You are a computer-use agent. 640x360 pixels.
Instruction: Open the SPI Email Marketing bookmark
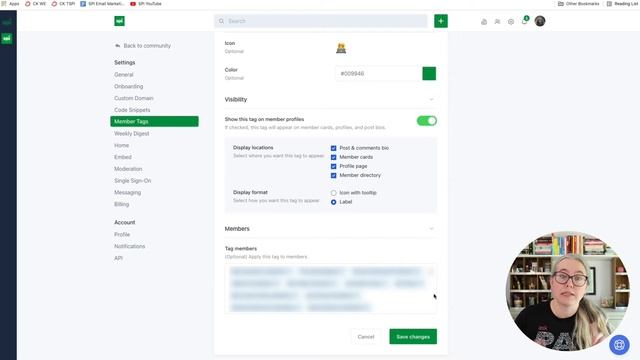[102, 4]
